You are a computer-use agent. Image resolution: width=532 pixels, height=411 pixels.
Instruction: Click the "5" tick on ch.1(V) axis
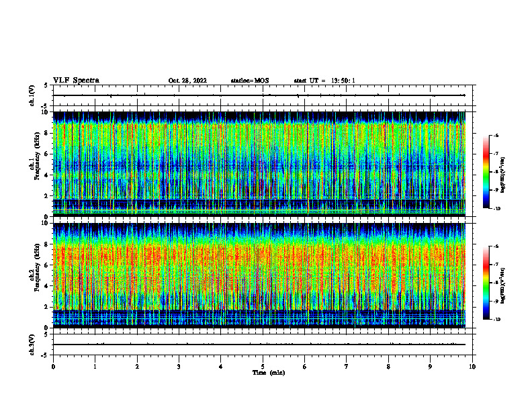(x=46, y=85)
